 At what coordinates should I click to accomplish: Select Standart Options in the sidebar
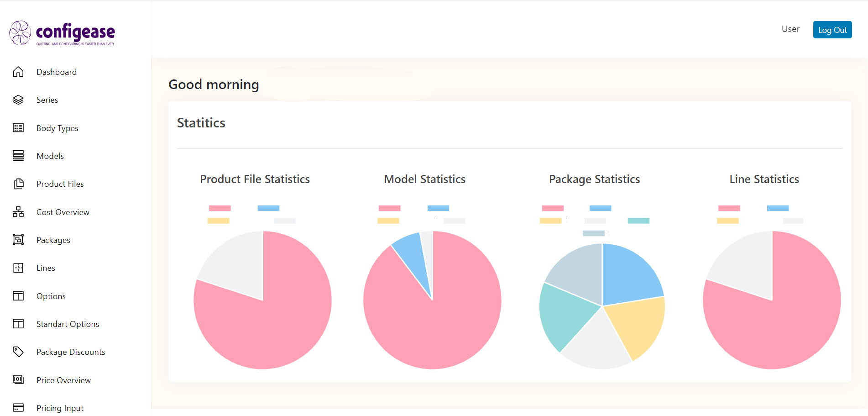68,324
